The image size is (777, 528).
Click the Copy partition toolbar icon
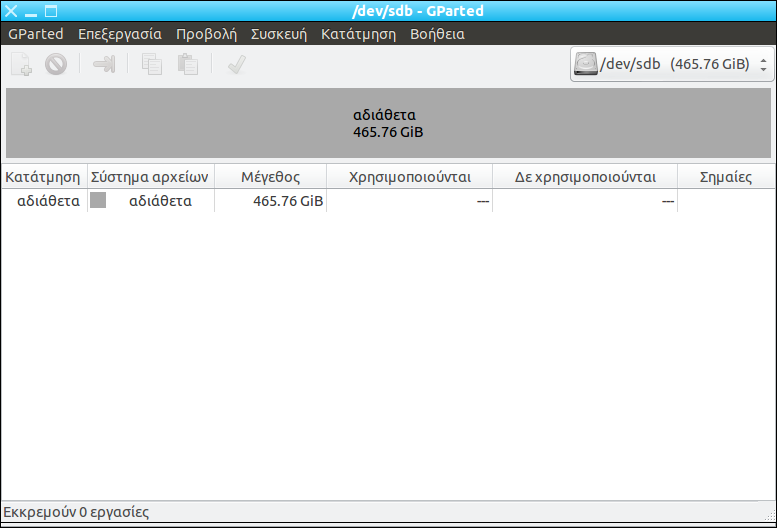point(151,65)
